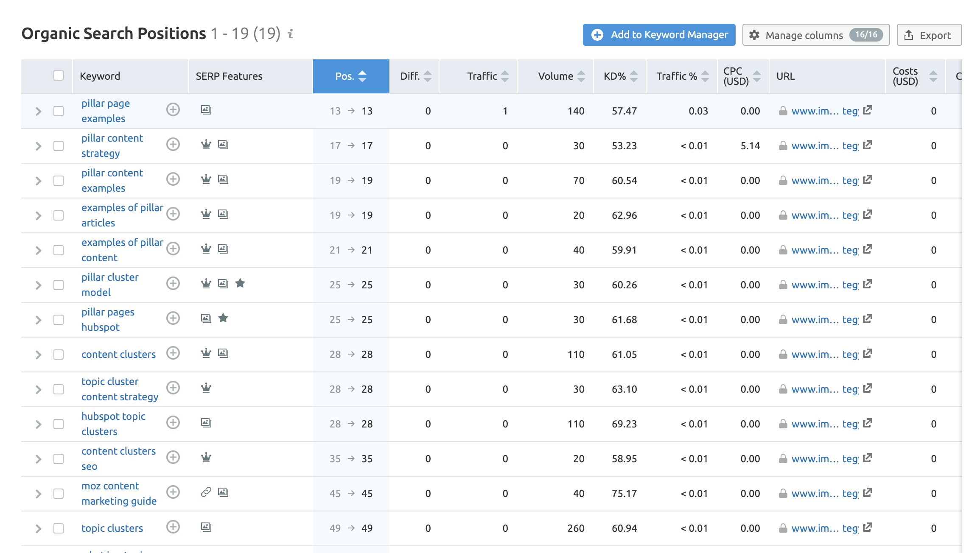This screenshot has width=980, height=553.
Task: Click plus icon next to 'pillar page examples'
Action: pyautogui.click(x=173, y=110)
